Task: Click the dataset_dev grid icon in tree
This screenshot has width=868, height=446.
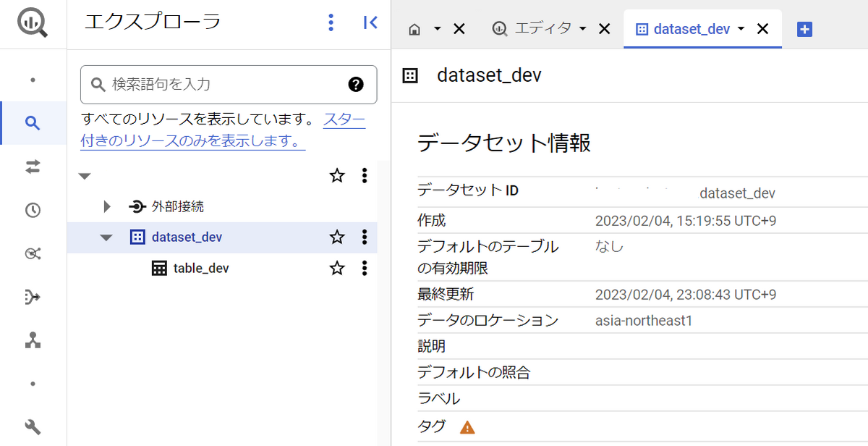Action: 137,237
